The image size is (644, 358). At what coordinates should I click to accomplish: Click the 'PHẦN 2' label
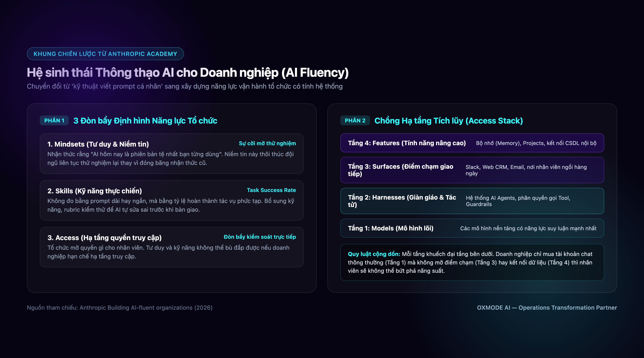pyautogui.click(x=355, y=121)
